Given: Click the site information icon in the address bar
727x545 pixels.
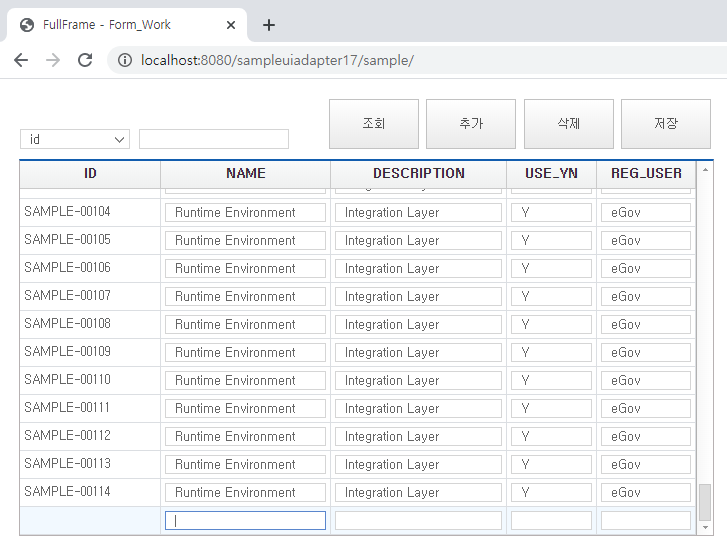Looking at the screenshot, I should point(125,60).
